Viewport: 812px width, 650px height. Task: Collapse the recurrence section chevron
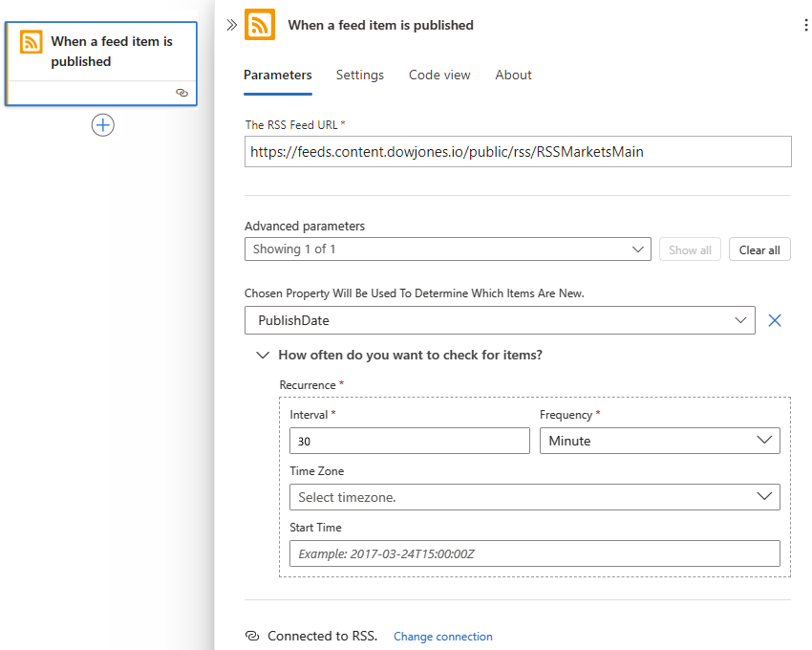click(262, 355)
